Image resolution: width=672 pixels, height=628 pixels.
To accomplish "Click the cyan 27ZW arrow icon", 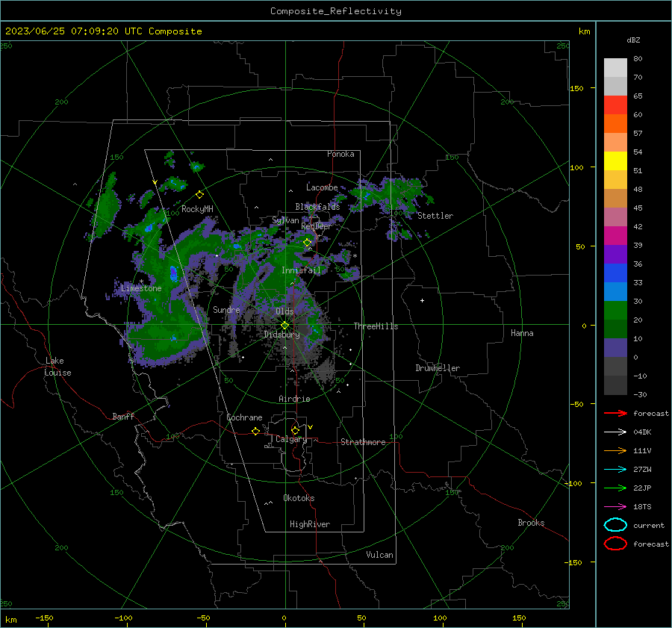I will pos(615,470).
